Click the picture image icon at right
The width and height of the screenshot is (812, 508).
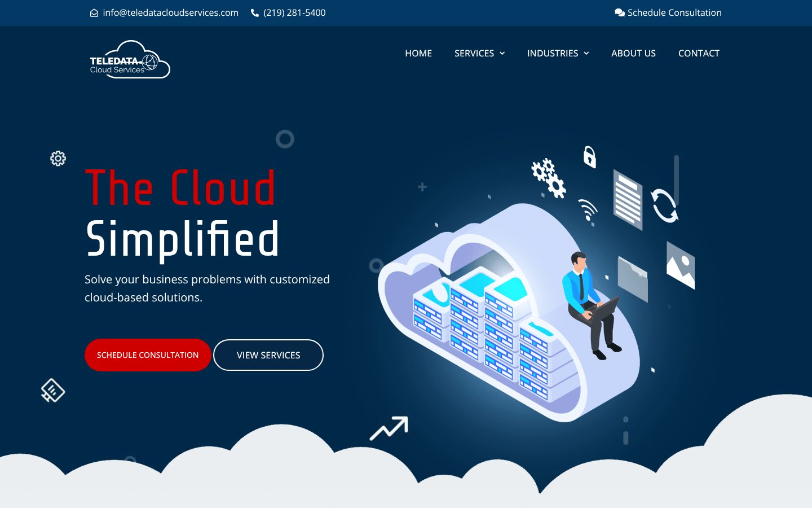(x=681, y=265)
